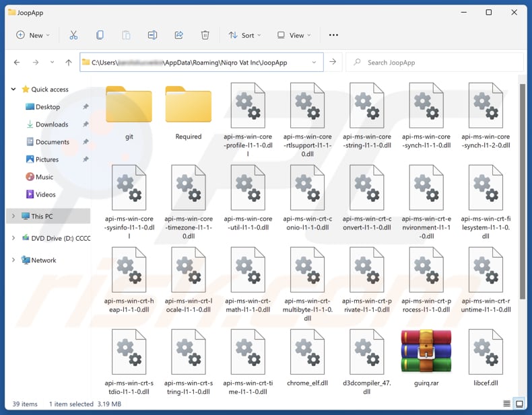Click the Copy icon in toolbar
The image size is (532, 415).
[100, 35]
